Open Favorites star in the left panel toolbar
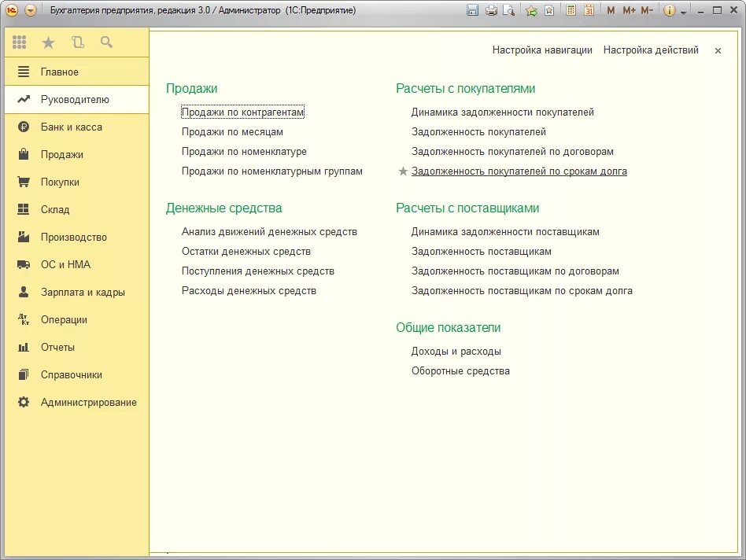Screen dimensions: 746x560 pyautogui.click(x=48, y=42)
